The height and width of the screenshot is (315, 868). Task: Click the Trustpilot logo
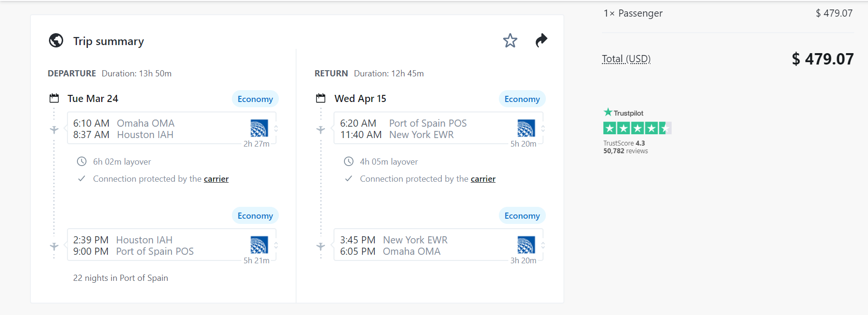point(623,113)
